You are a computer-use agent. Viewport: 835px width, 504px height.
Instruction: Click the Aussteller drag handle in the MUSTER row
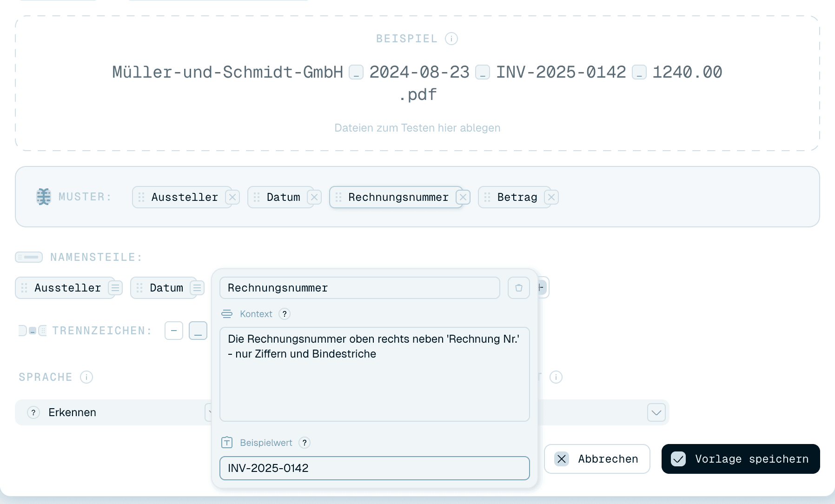tap(141, 197)
